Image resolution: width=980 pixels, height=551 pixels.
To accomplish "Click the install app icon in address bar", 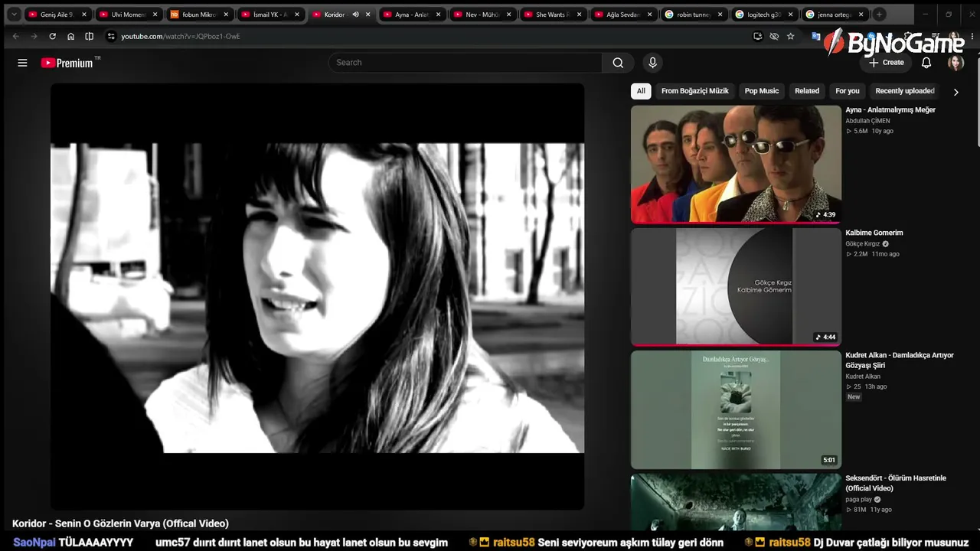I will click(x=757, y=36).
